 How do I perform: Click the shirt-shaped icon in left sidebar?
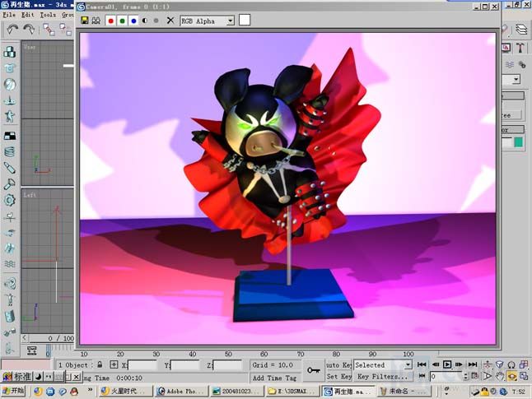click(x=10, y=68)
